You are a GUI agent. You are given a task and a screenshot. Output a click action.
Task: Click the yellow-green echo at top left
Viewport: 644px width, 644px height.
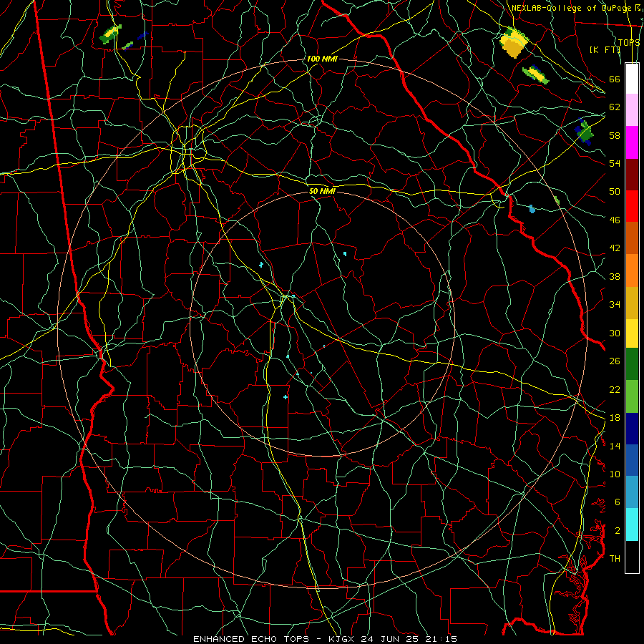tap(110, 34)
